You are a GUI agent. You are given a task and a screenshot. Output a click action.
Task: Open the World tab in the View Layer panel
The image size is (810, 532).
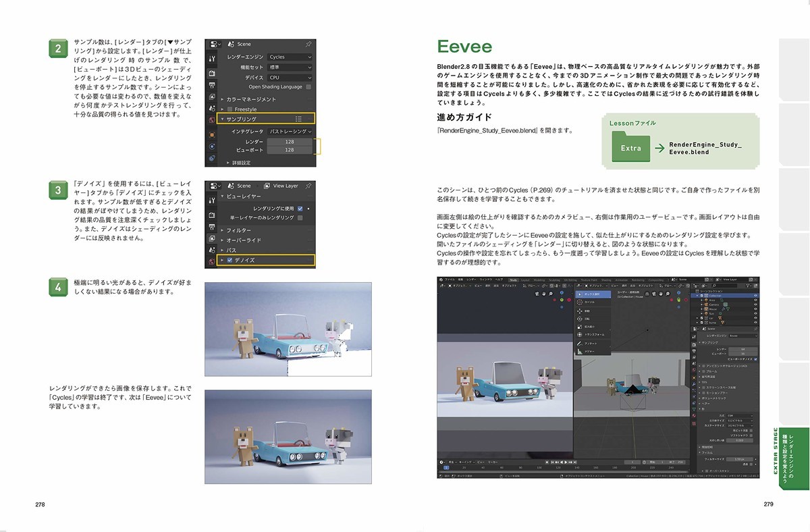[x=212, y=261]
